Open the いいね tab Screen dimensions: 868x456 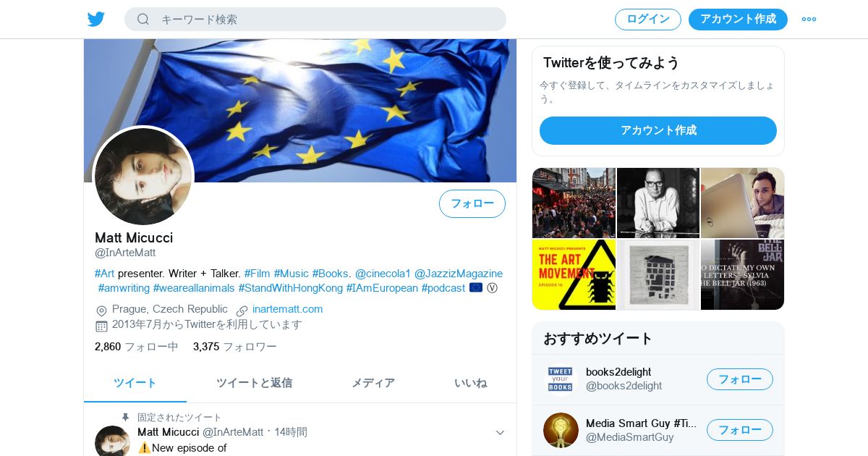click(471, 383)
